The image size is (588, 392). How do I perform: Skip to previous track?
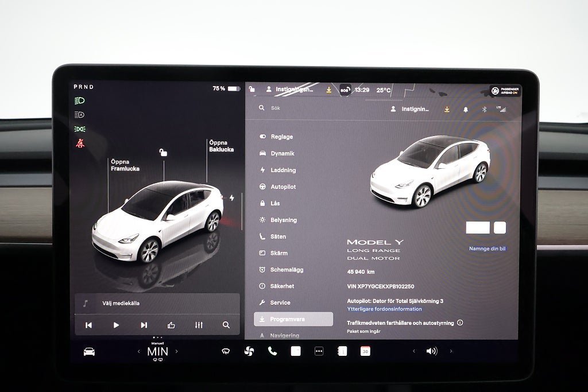pyautogui.click(x=88, y=325)
